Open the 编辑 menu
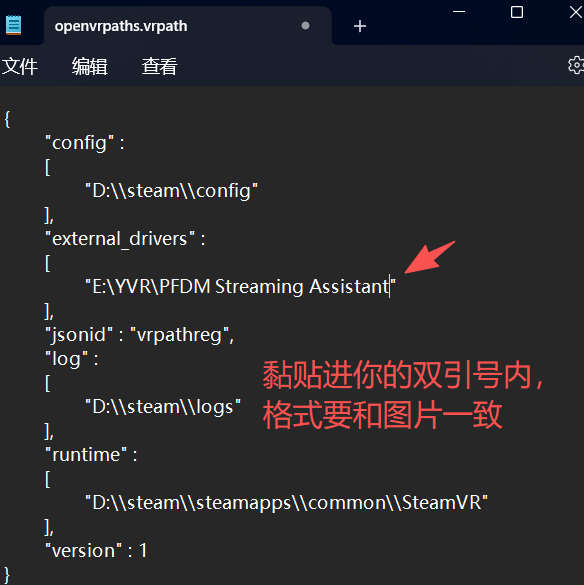Viewport: 584px width, 585px height. pos(90,66)
